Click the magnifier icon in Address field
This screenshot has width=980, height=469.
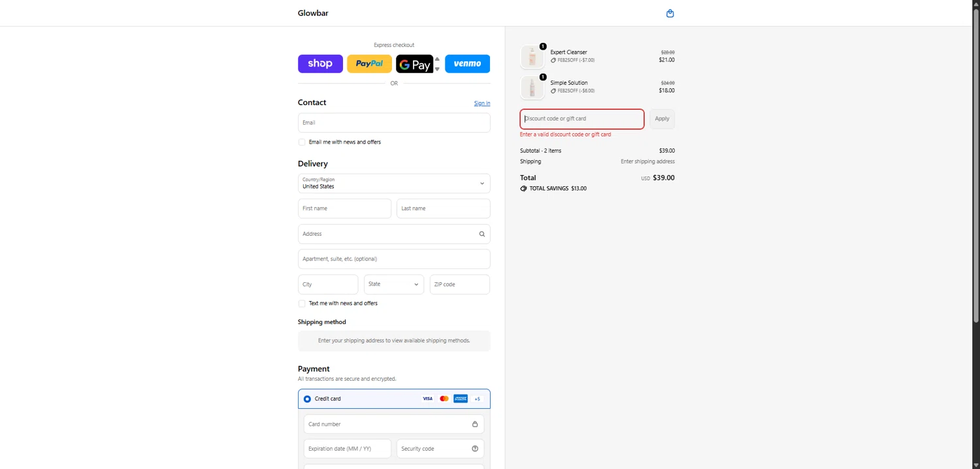pos(482,234)
